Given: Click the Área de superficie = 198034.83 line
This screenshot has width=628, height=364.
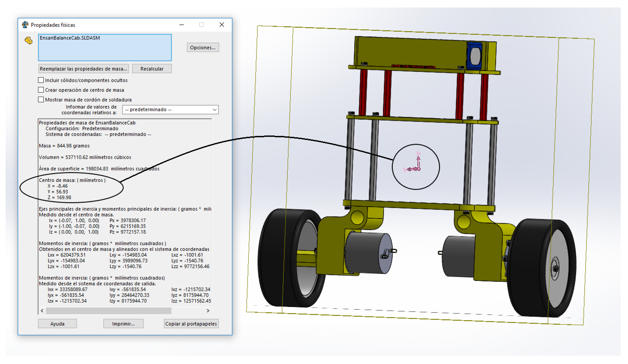Looking at the screenshot, I should (x=99, y=168).
